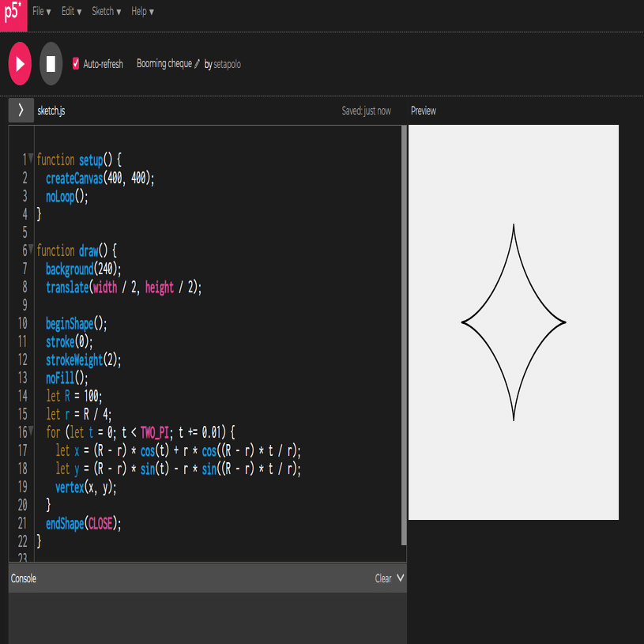Open author setapolo's profile link

227,64
